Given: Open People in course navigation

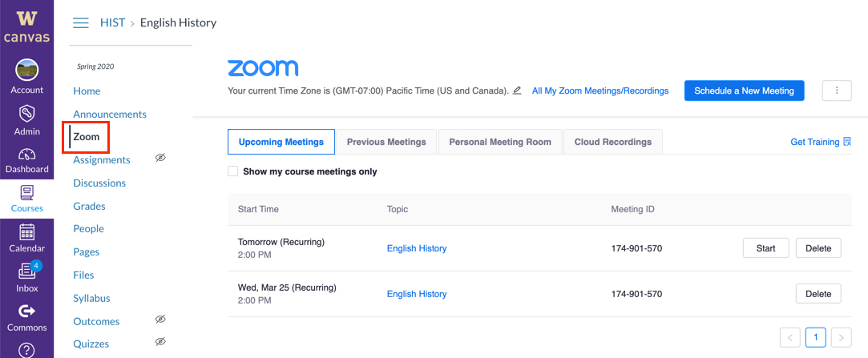Looking at the screenshot, I should pos(89,228).
